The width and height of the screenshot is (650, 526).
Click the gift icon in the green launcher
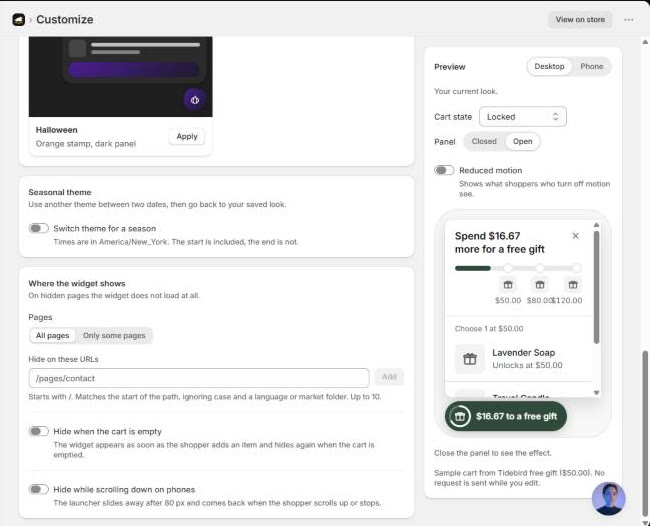click(460, 416)
